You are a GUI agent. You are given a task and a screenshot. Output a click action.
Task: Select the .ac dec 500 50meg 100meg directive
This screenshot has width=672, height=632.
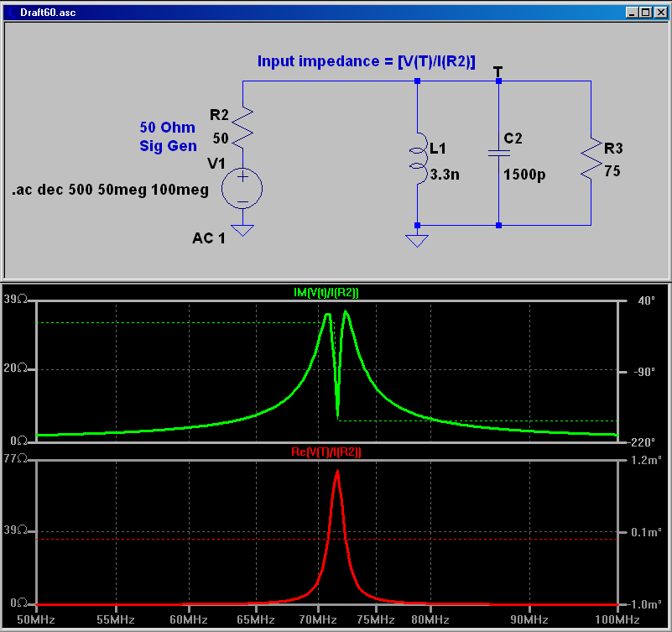point(110,190)
